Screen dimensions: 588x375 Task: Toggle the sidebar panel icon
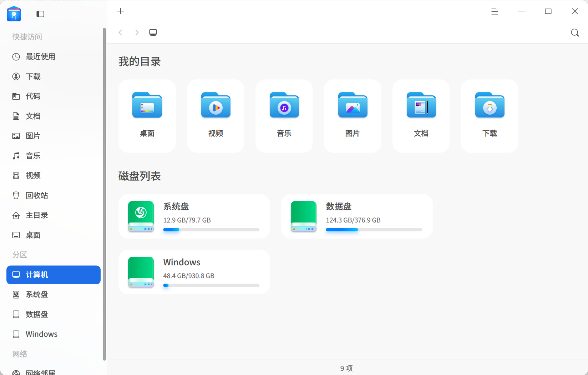40,14
